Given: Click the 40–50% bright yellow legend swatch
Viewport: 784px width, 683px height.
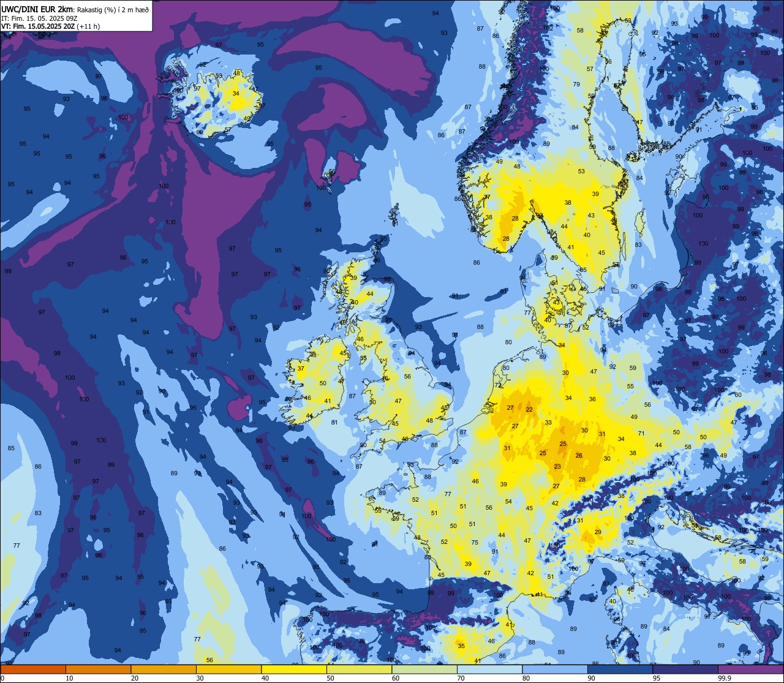Looking at the screenshot, I should click(x=294, y=669).
